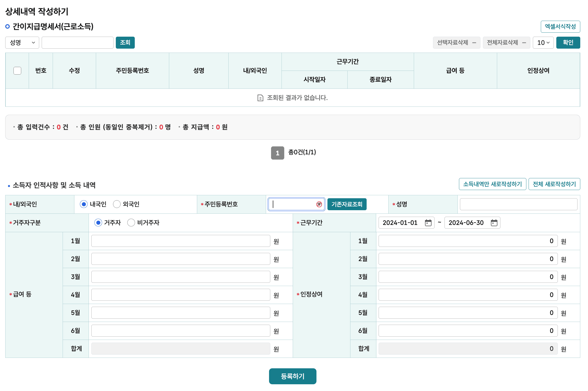Screen dimensions: 588x391
Task: Click the 성명 column header in table
Action: [199, 71]
